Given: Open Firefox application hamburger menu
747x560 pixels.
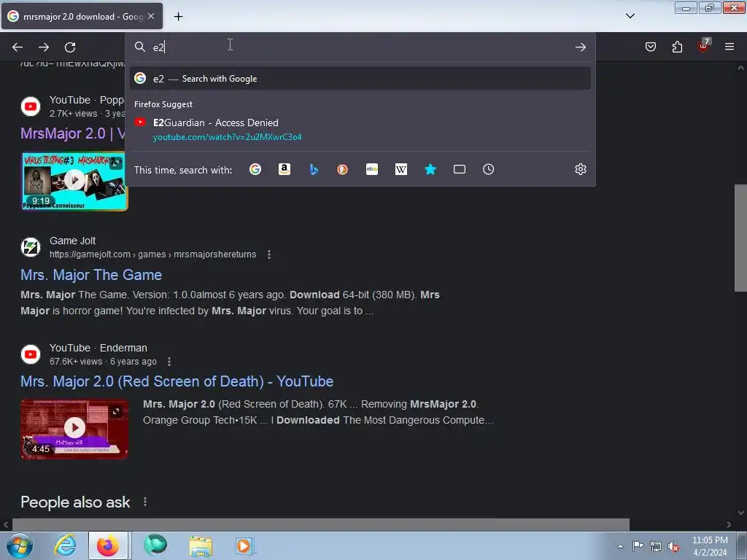Looking at the screenshot, I should [729, 47].
